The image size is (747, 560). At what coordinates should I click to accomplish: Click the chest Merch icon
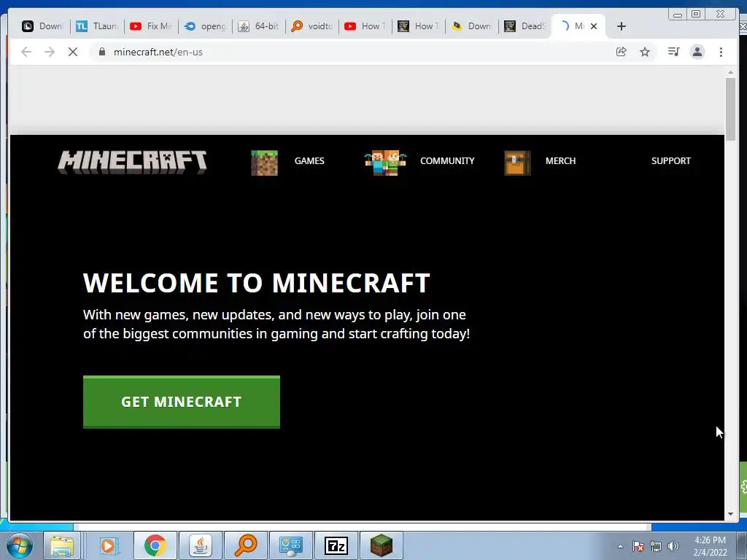pyautogui.click(x=517, y=163)
